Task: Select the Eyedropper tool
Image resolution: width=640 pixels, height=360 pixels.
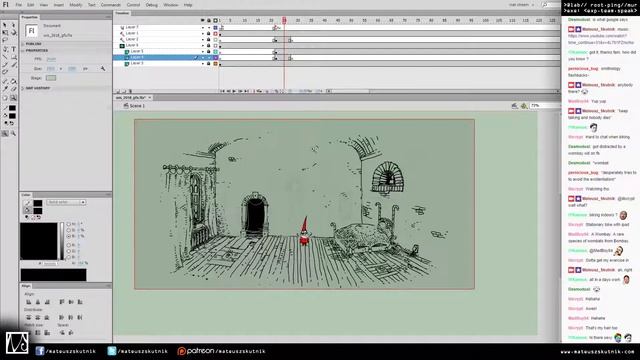Action: pos(5,89)
